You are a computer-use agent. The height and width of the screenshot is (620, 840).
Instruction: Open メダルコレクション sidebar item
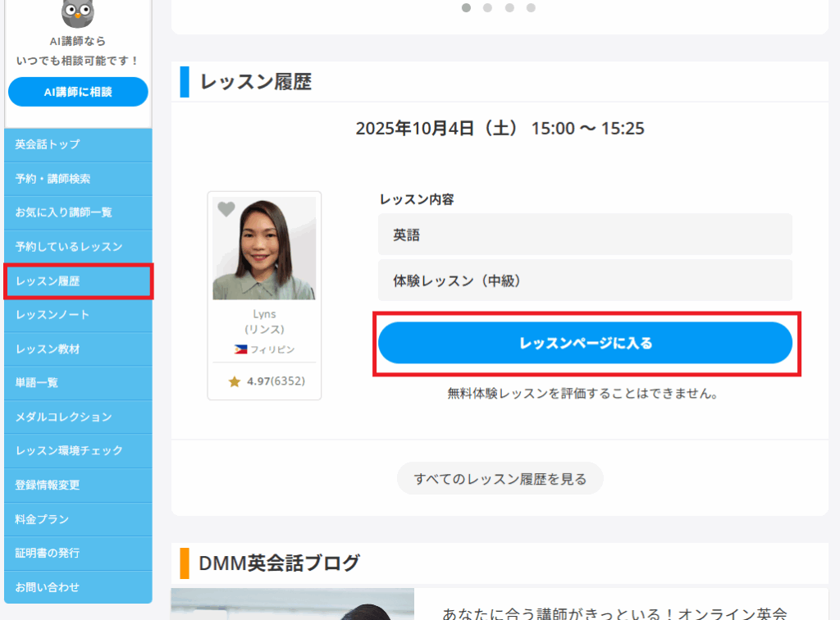point(78,417)
